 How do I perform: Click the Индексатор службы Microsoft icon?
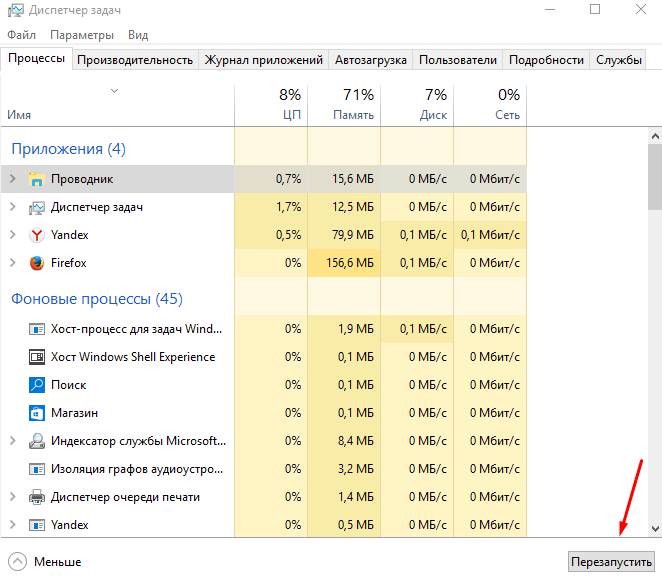(x=37, y=441)
